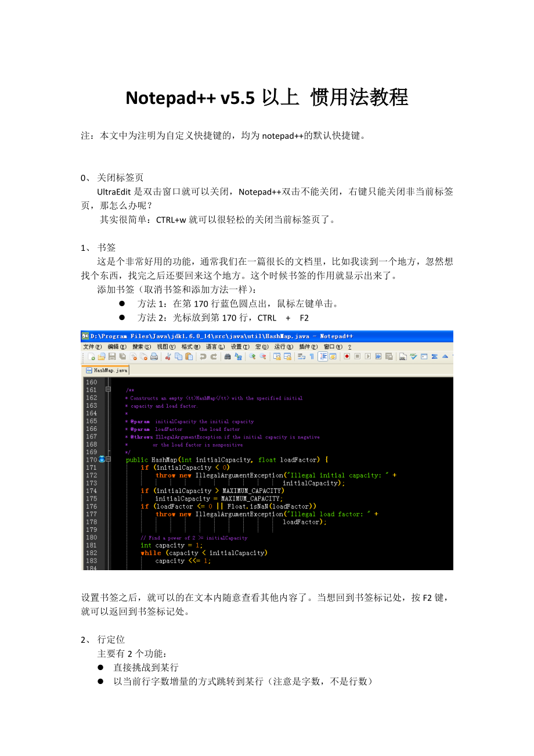Screen dimensions: 534x756
Task: Toggle the Show All Characters pilcrow button
Action: pos(312,357)
